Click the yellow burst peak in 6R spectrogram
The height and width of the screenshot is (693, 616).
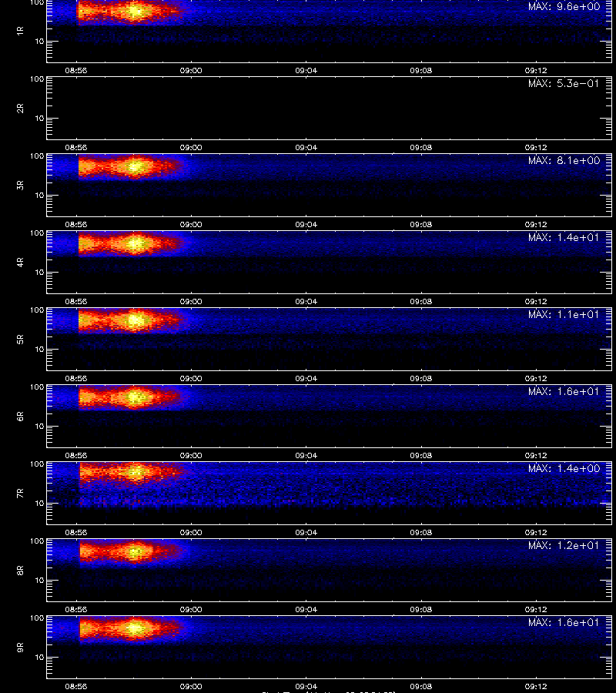click(136, 397)
